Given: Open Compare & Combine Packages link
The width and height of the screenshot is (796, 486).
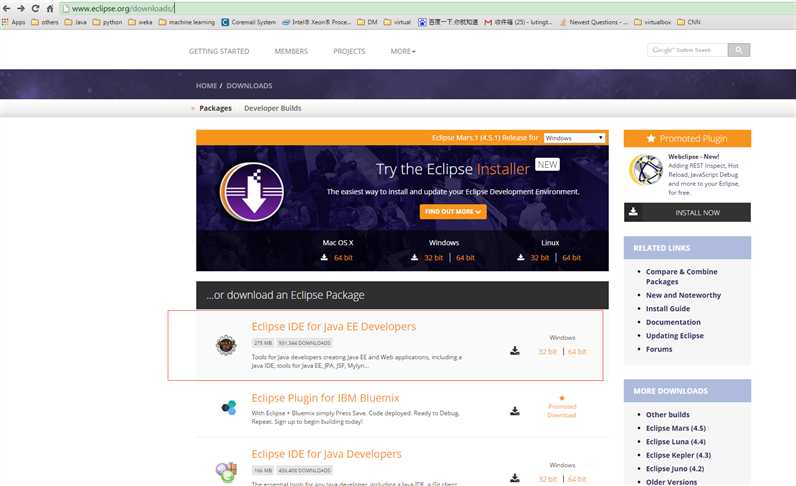Looking at the screenshot, I should pos(681,276).
